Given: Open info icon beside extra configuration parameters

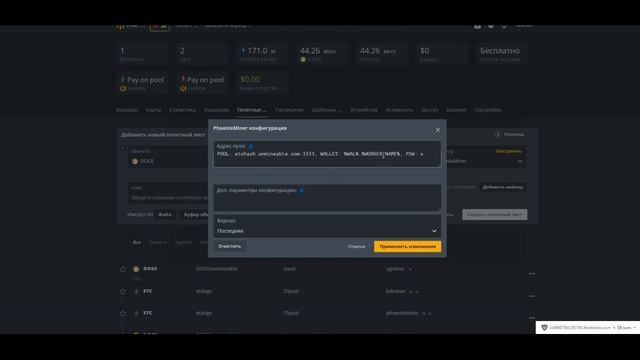Looking at the screenshot, I should [x=302, y=191].
